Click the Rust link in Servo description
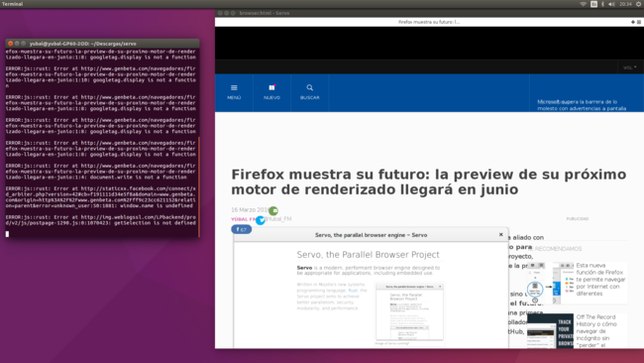 353,291
